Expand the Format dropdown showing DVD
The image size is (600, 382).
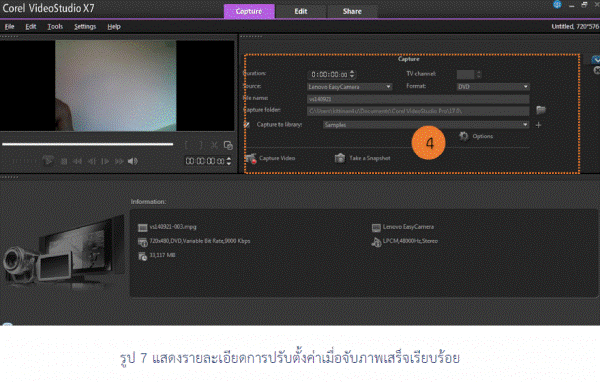pyautogui.click(x=493, y=87)
